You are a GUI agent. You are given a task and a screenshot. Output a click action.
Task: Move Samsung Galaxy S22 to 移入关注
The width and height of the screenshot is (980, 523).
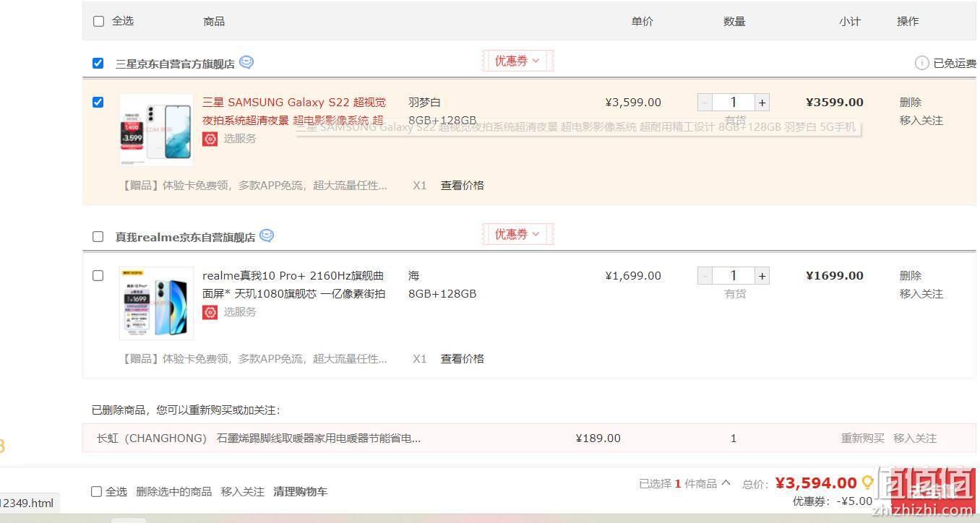tap(921, 121)
